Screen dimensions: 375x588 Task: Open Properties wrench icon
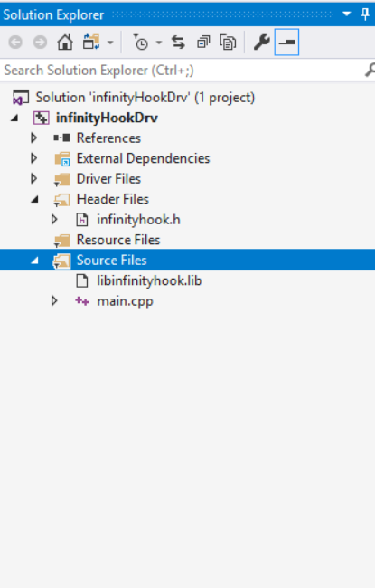261,42
